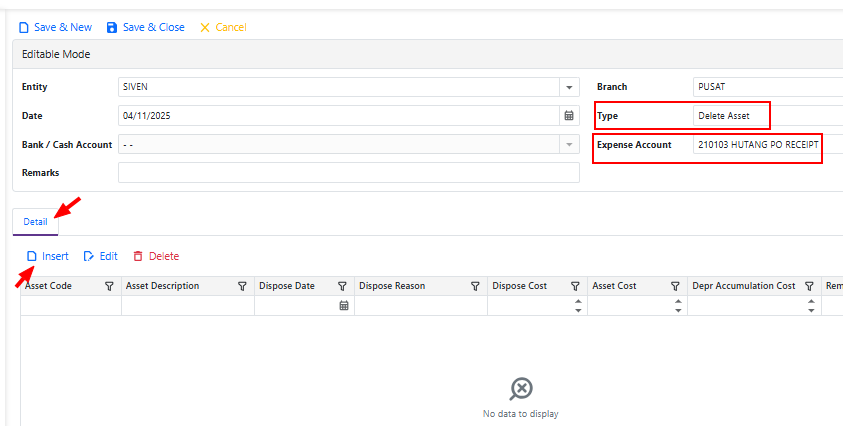
Task: Open the Depr Accumulation Cost filter icon
Action: click(x=809, y=286)
